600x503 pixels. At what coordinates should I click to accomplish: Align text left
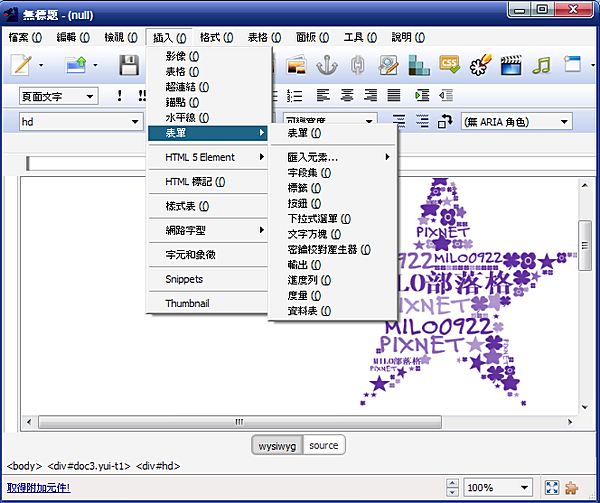coord(323,95)
